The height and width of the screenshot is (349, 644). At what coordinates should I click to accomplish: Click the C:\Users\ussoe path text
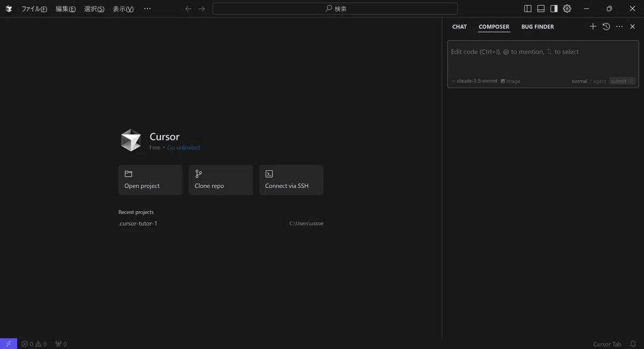[x=306, y=223]
